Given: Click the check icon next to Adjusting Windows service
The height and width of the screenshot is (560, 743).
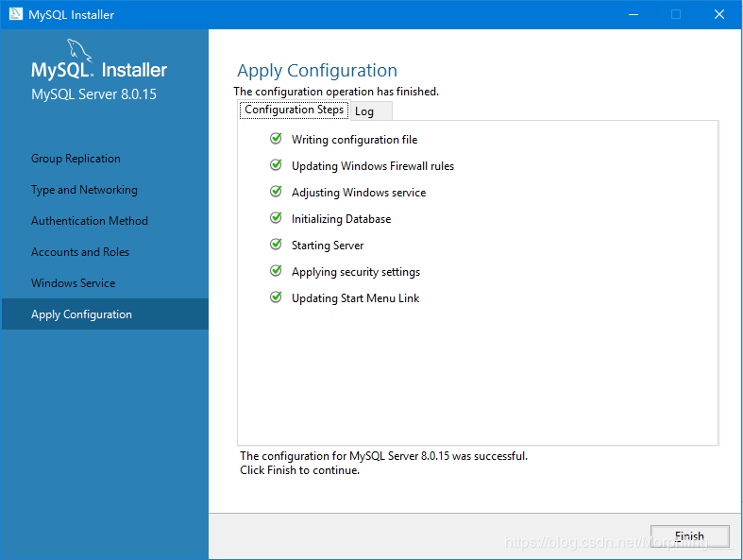Looking at the screenshot, I should (x=276, y=192).
